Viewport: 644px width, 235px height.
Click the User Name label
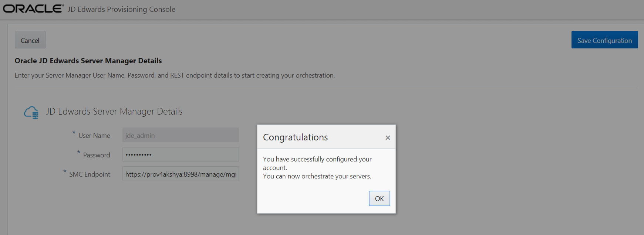pyautogui.click(x=94, y=136)
